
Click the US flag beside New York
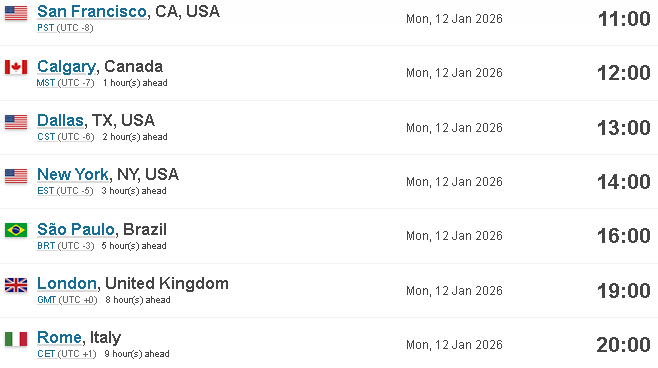pyautogui.click(x=16, y=176)
